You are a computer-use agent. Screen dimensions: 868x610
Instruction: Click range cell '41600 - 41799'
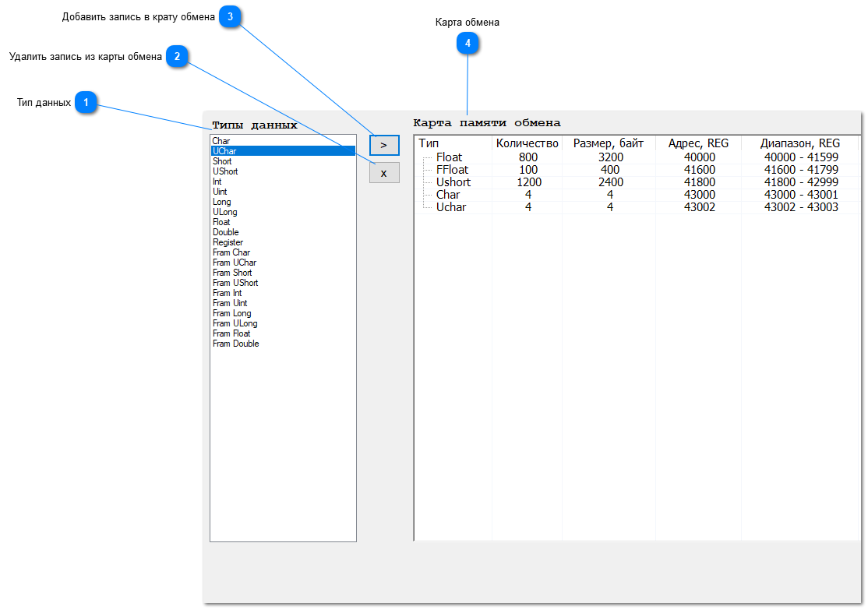point(801,170)
